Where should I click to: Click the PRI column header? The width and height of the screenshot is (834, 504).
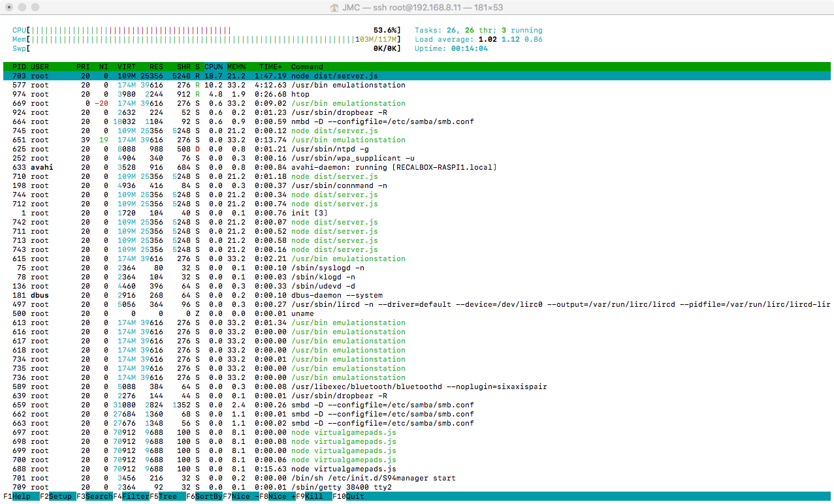pos(83,67)
